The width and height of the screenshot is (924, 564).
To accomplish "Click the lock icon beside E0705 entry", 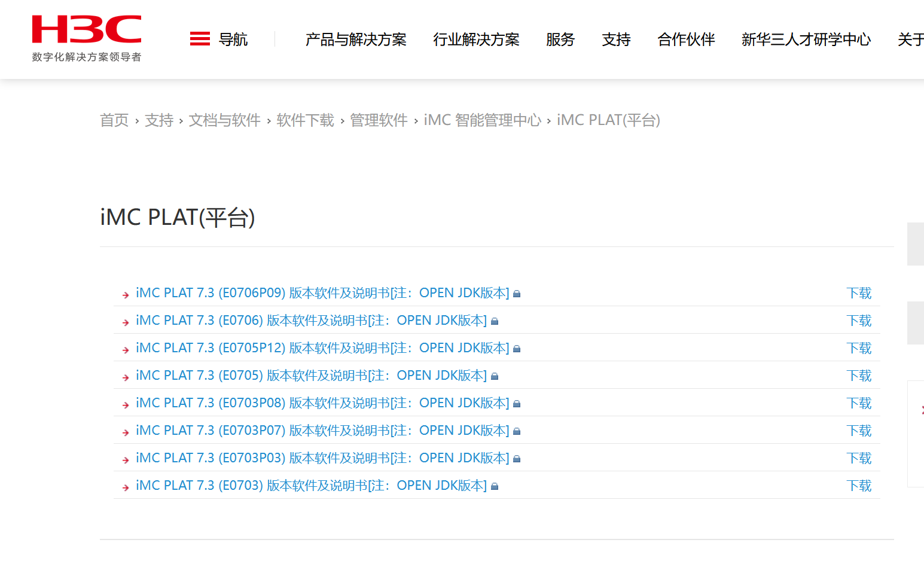I will pyautogui.click(x=495, y=376).
